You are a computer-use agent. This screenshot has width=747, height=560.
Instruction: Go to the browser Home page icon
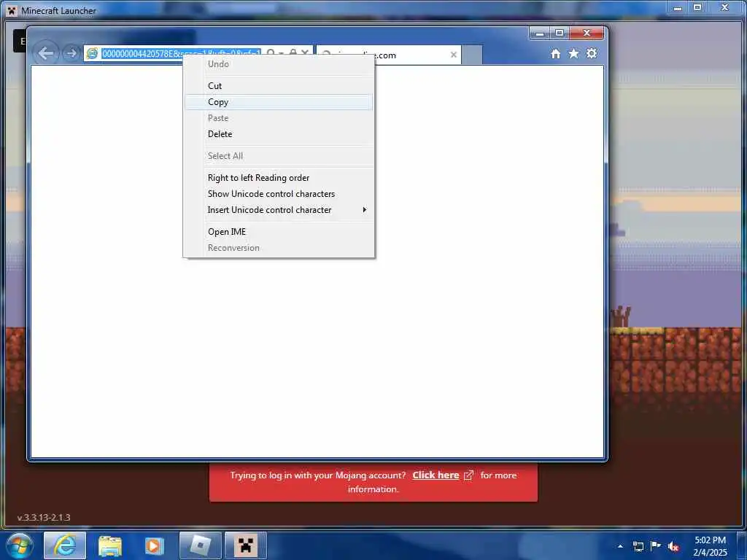pyautogui.click(x=555, y=54)
